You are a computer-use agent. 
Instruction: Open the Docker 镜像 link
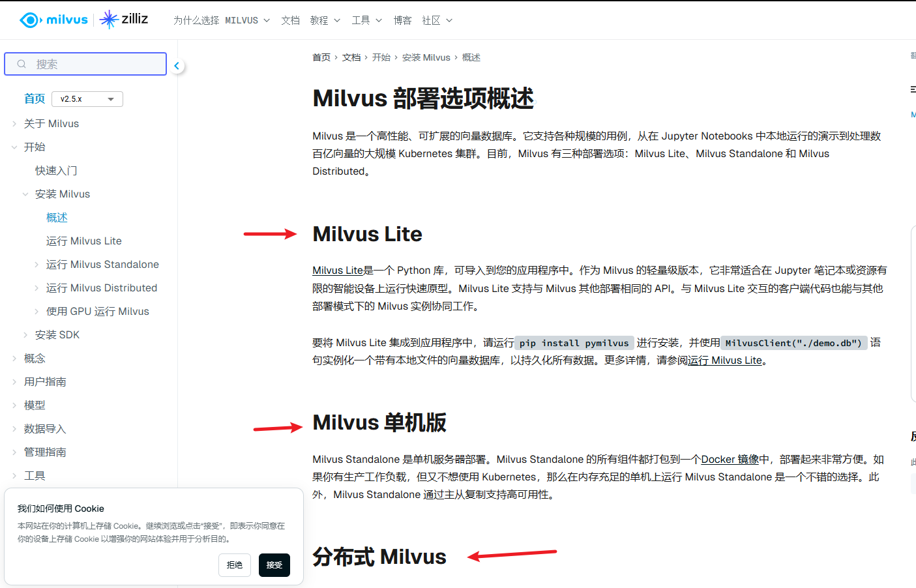730,460
